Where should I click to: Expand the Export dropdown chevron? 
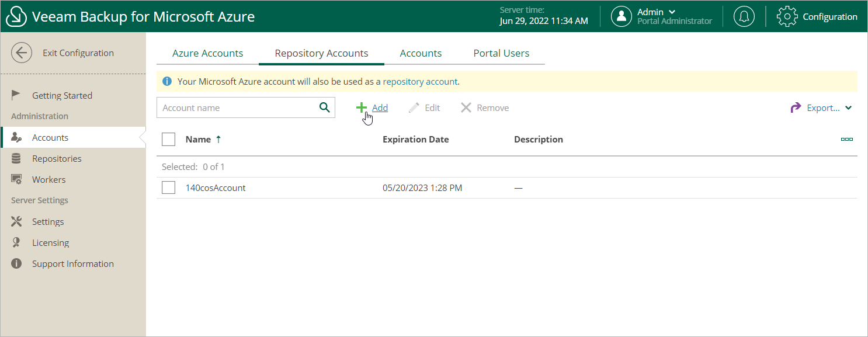[849, 108]
